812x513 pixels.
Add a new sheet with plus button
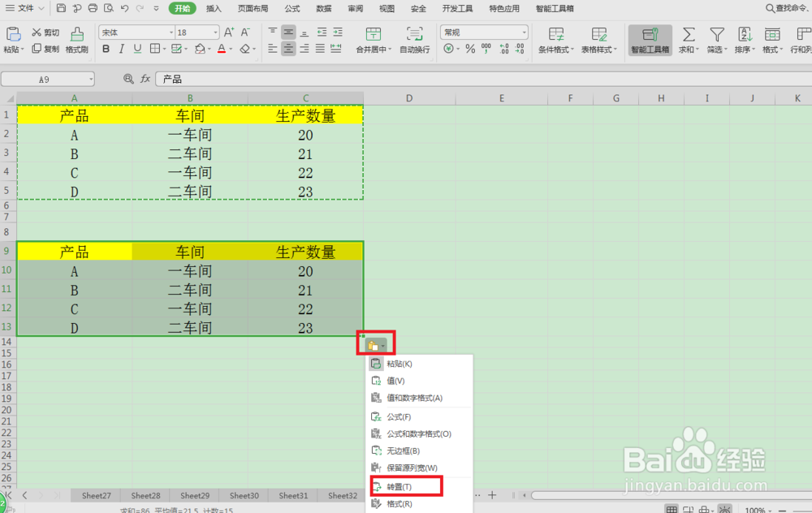click(492, 495)
